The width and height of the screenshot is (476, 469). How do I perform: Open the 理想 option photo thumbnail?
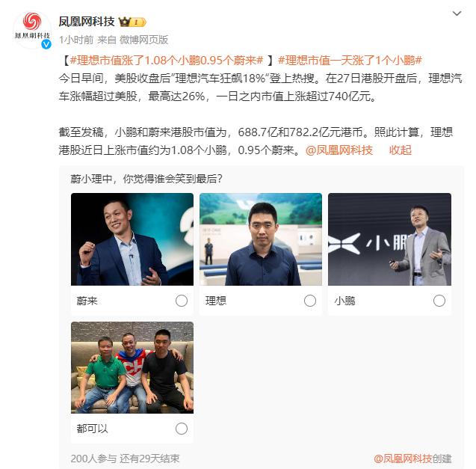tap(261, 239)
